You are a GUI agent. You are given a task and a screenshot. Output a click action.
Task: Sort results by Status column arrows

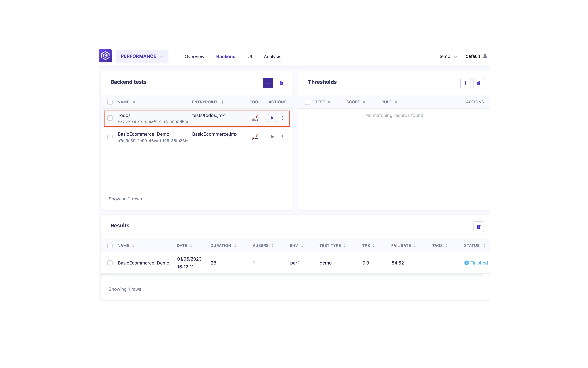pyautogui.click(x=484, y=246)
